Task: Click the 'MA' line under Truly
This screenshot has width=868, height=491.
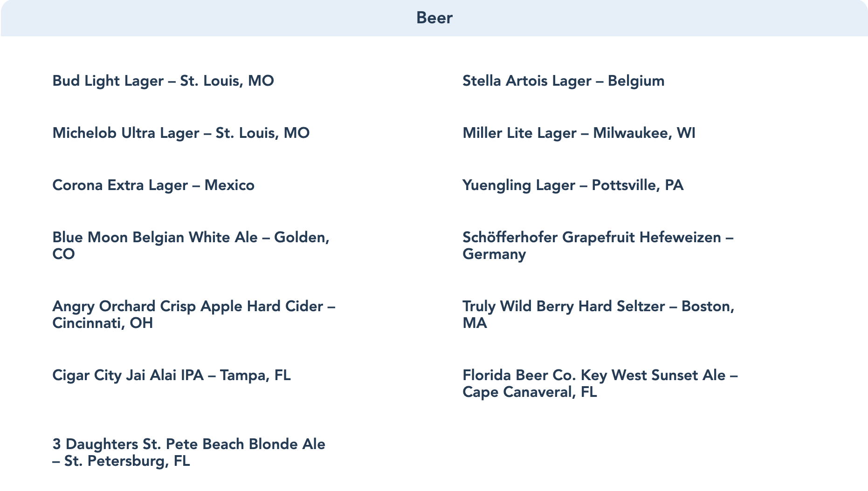Action: click(x=475, y=323)
